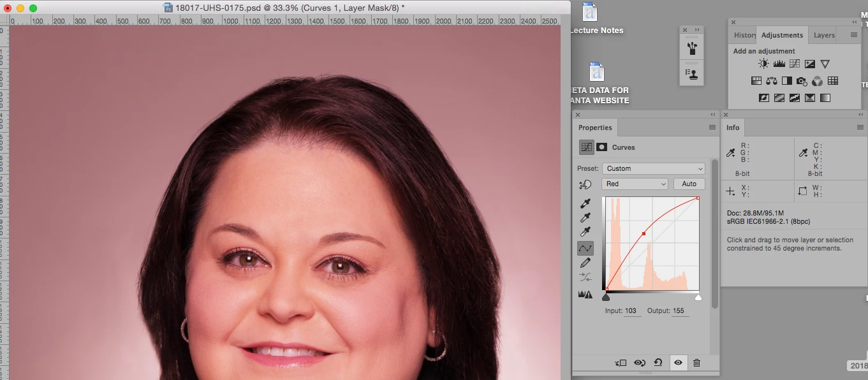Add a Levels adjustment
This screenshot has width=868, height=380.
779,64
